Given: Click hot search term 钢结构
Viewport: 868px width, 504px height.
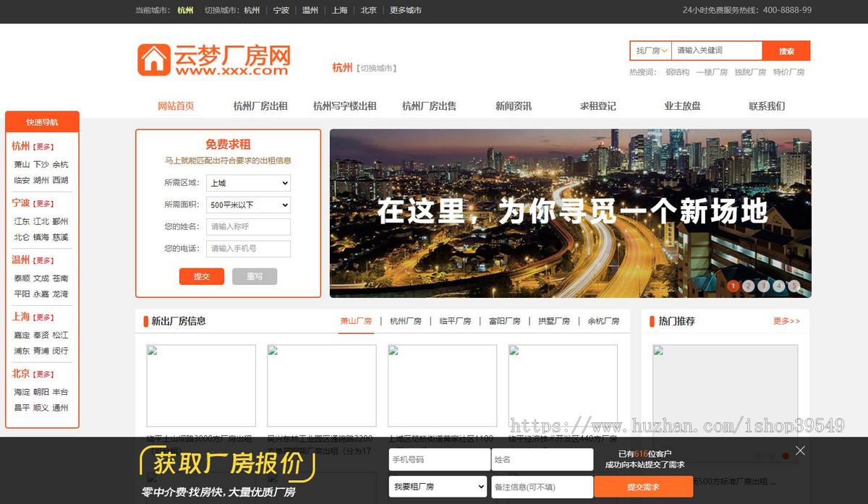Looking at the screenshot, I should (x=677, y=72).
